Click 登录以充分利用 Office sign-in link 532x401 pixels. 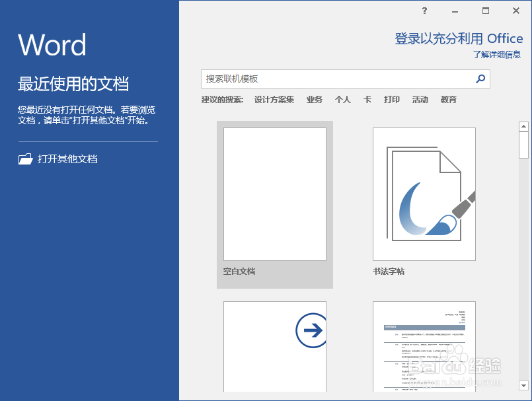(x=459, y=39)
